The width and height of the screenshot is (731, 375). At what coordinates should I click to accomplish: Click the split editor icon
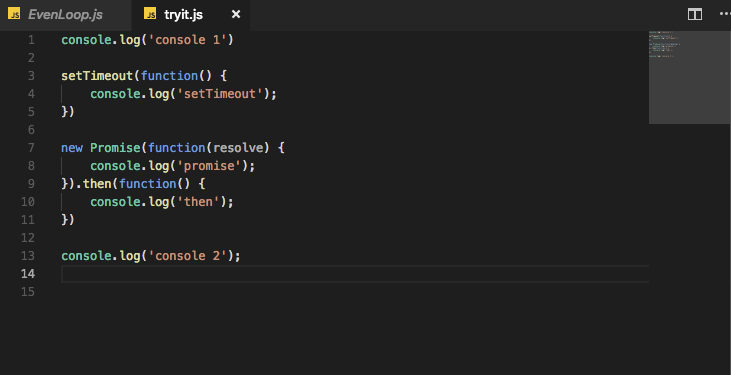(695, 14)
